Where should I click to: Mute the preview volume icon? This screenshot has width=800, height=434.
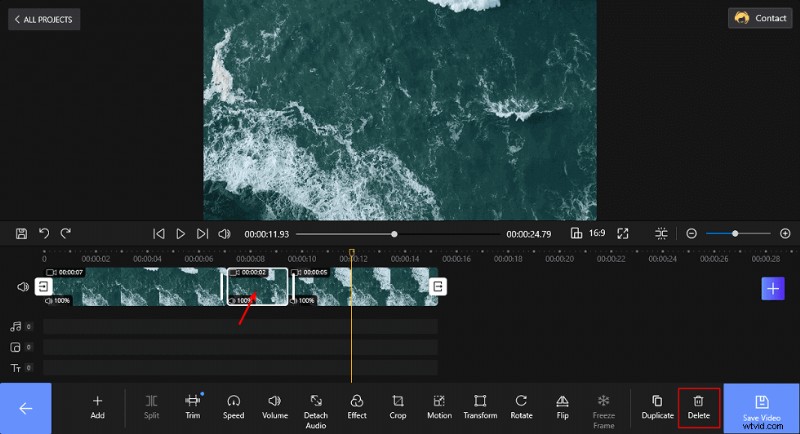click(x=224, y=234)
